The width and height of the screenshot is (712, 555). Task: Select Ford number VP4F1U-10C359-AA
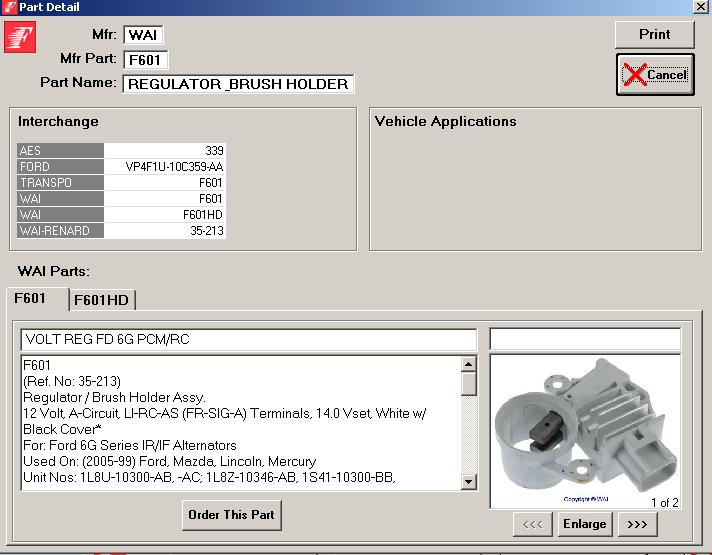point(165,167)
